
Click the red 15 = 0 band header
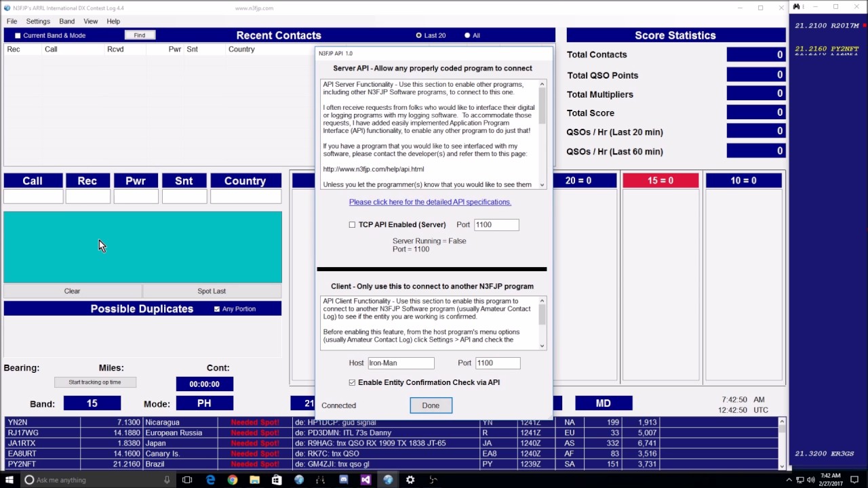coord(660,180)
